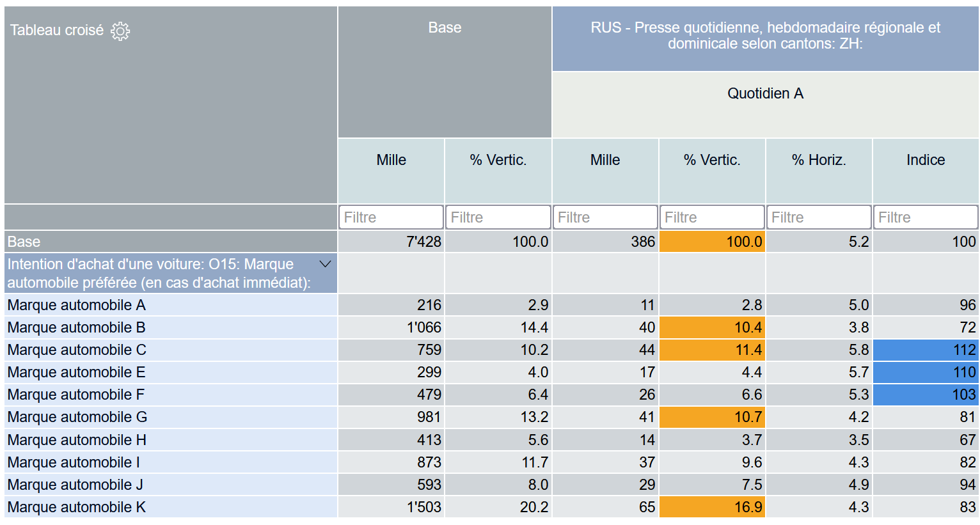Click the Filtre field under Base % Vertic.
Image resolution: width=980 pixels, height=525 pixels.
pyautogui.click(x=498, y=217)
